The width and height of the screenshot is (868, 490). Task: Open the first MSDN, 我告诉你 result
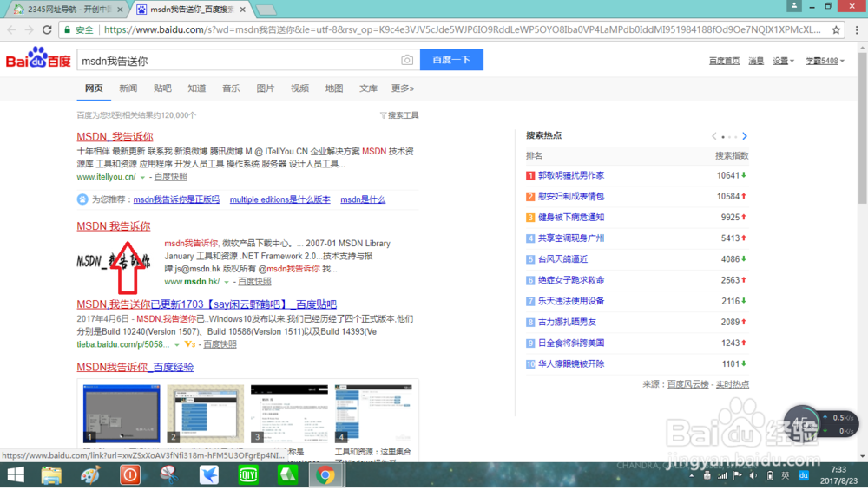(115, 137)
